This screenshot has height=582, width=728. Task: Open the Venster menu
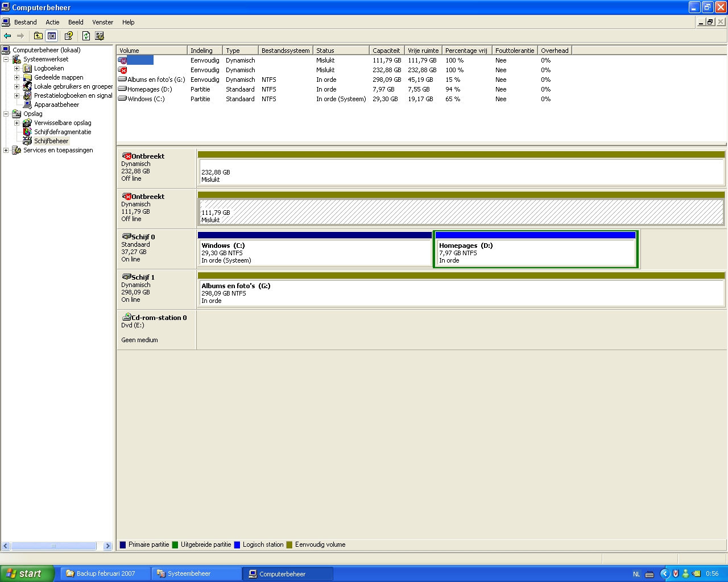coord(102,22)
